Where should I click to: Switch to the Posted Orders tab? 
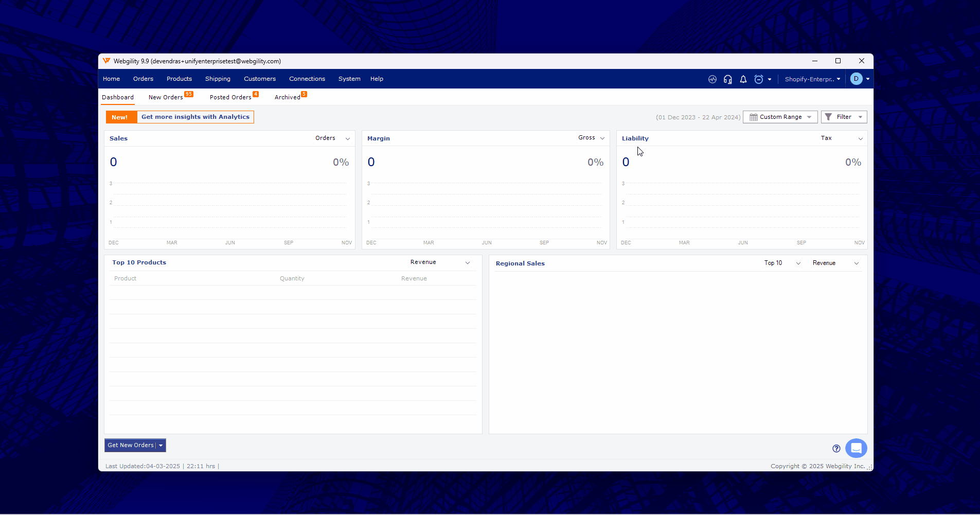230,97
